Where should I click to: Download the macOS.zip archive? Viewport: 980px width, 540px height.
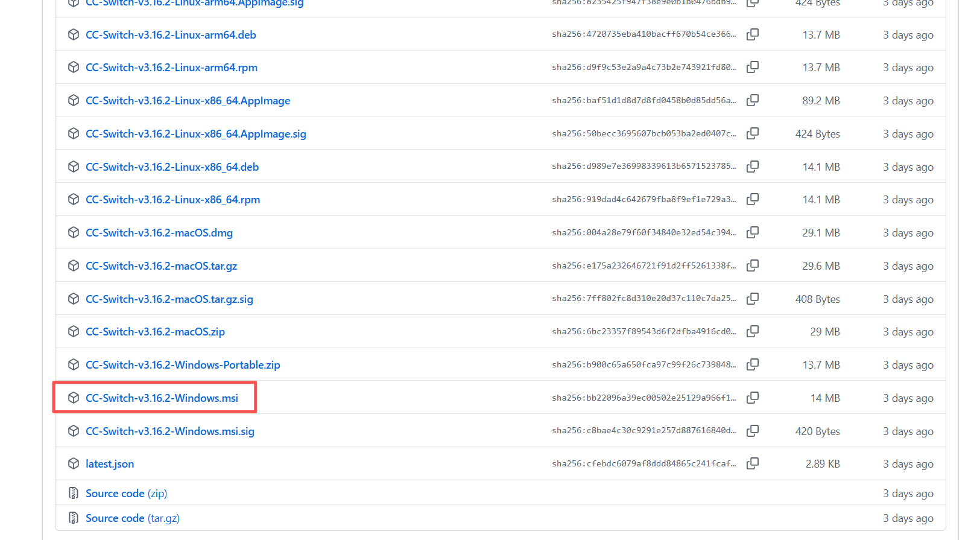point(155,332)
